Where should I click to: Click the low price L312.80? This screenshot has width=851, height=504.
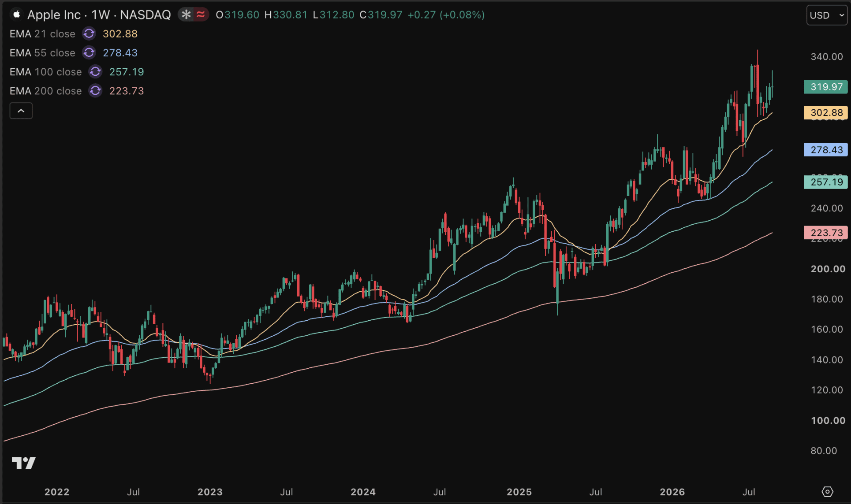(x=333, y=15)
